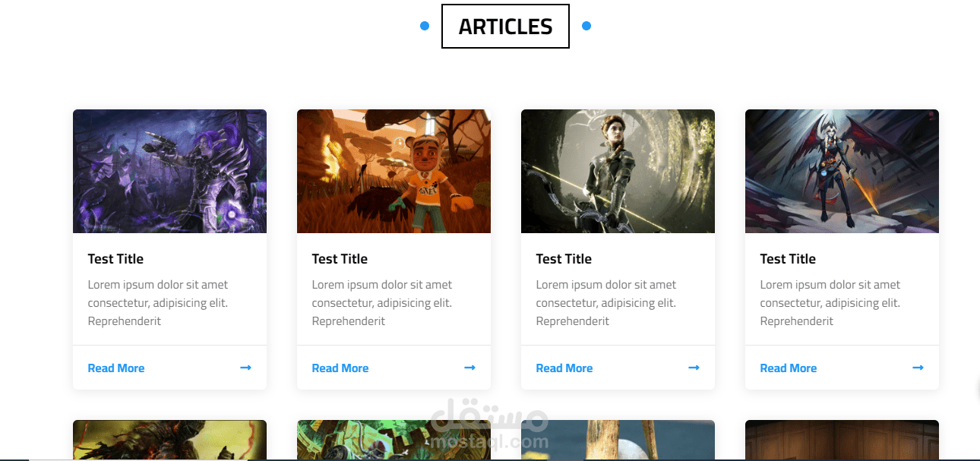Click the Lorem ipsum text on the winged warrior card
The width and height of the screenshot is (980, 461).
830,303
